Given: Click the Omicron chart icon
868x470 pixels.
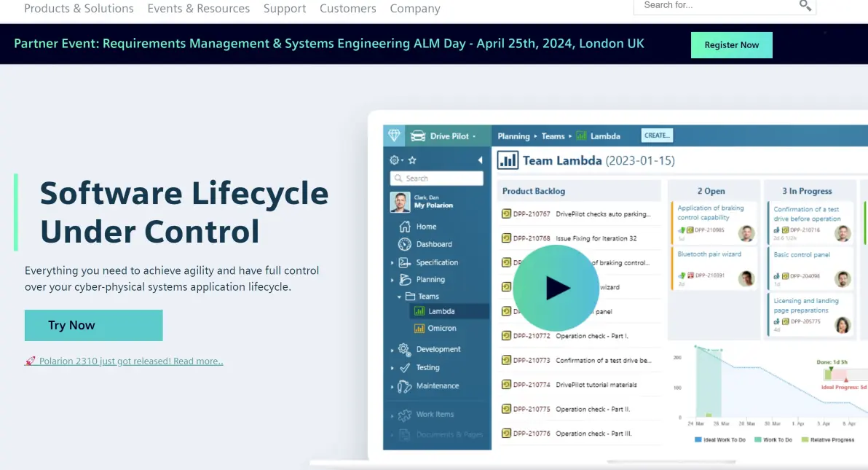Looking at the screenshot, I should click(x=419, y=328).
